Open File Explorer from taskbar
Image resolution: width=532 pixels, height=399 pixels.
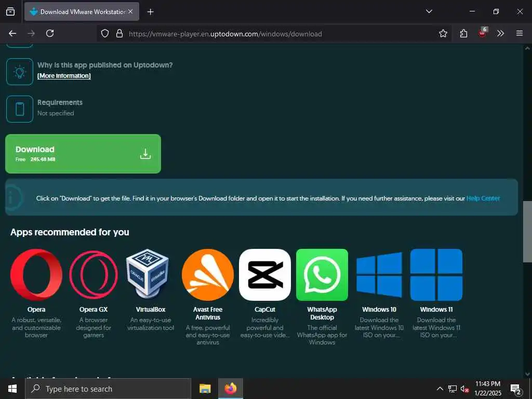(205, 389)
